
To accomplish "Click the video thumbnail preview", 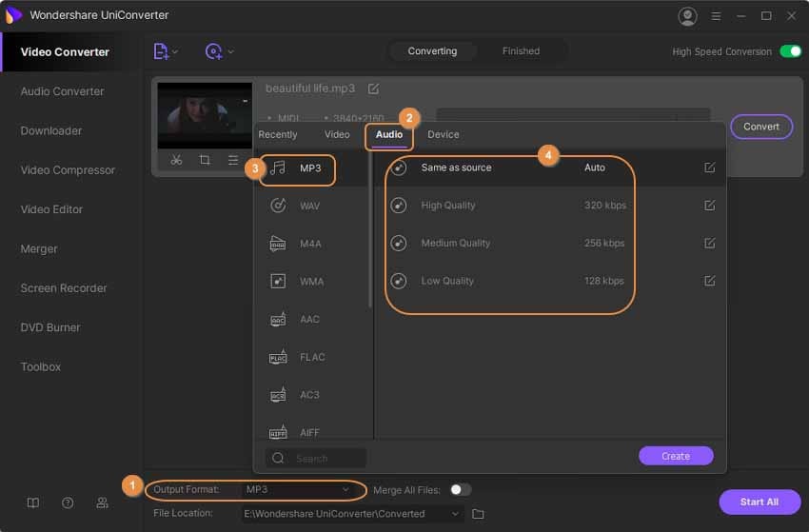I will pyautogui.click(x=205, y=115).
